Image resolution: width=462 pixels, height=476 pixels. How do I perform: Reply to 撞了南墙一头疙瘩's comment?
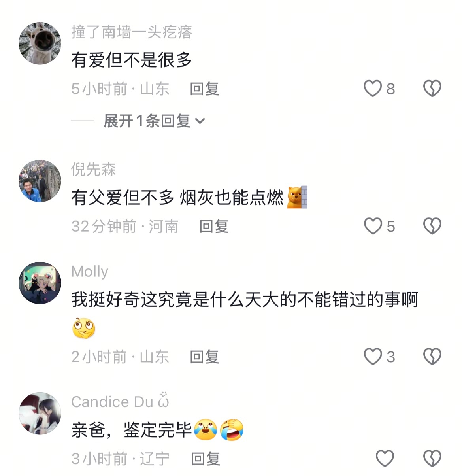(x=204, y=89)
